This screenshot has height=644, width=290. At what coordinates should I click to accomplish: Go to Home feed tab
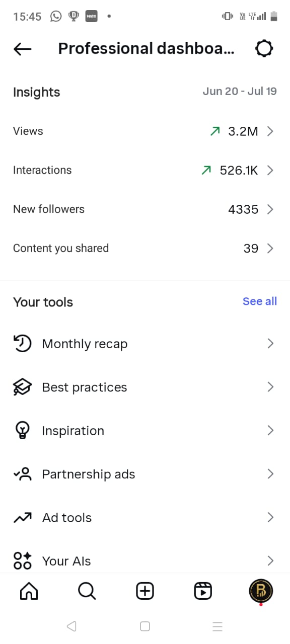point(29,591)
